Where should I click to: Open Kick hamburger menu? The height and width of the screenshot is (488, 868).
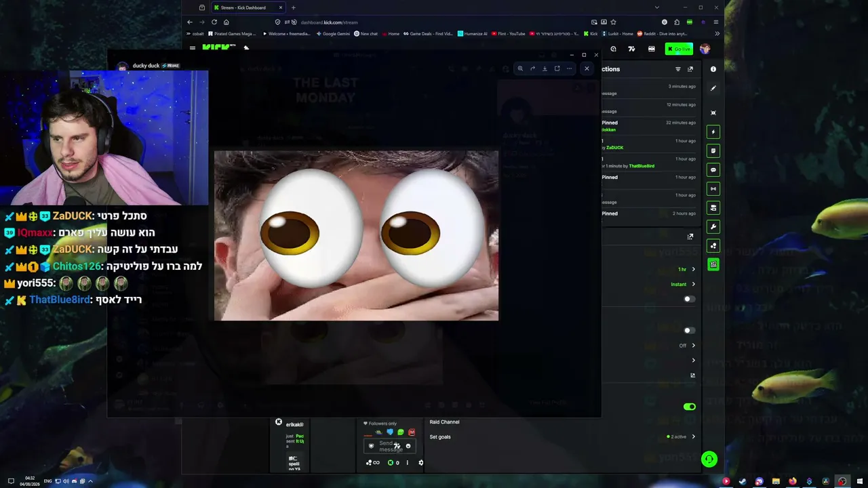[193, 48]
